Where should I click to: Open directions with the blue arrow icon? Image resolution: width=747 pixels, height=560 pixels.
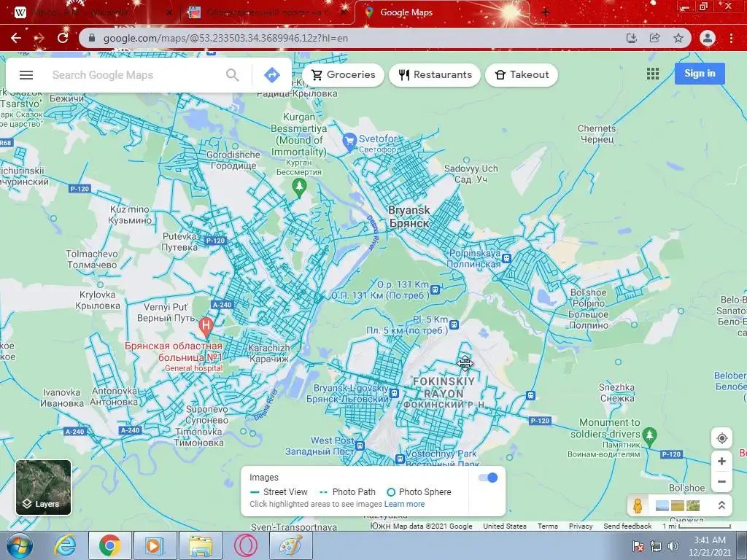pos(272,75)
